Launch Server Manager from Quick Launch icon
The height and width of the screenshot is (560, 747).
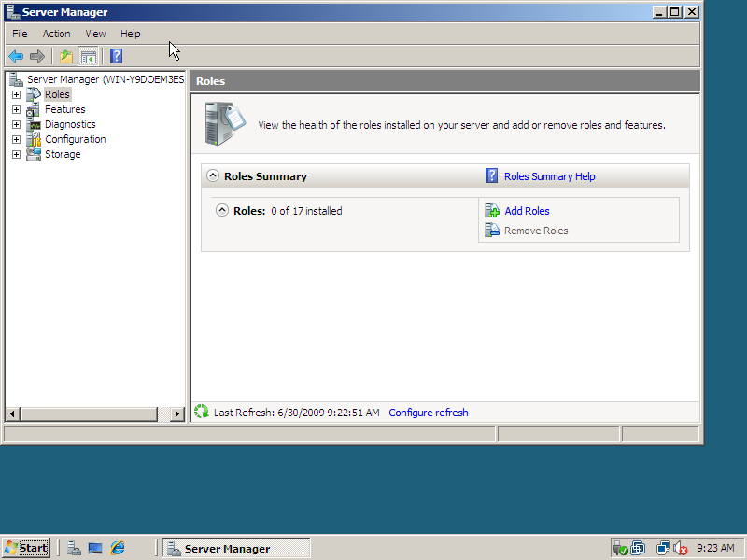pyautogui.click(x=74, y=549)
